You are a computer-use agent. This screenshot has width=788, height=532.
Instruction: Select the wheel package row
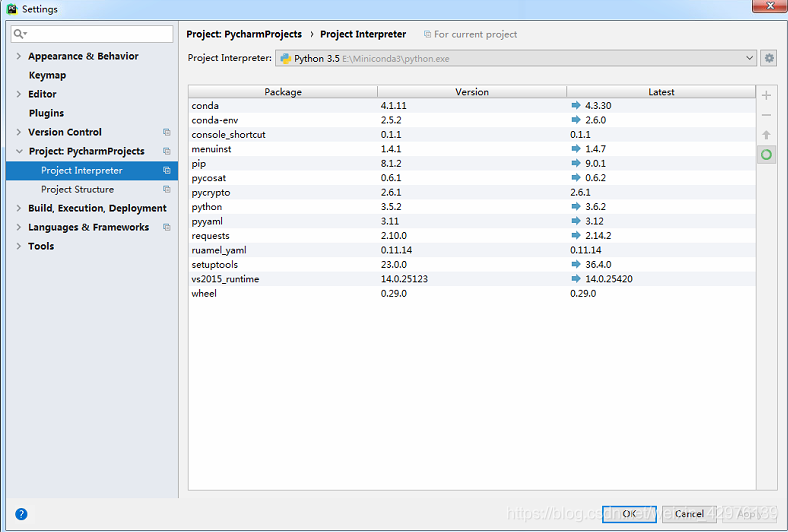pos(472,293)
